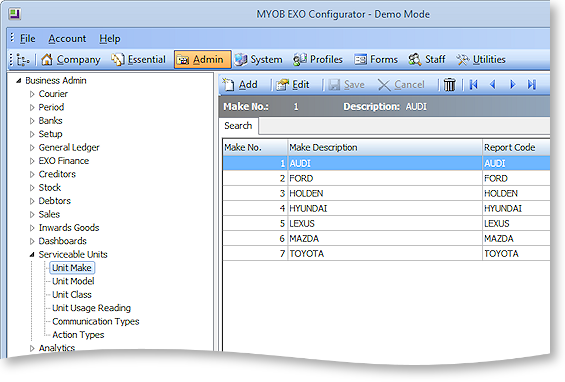Switch to the Search tab
The image size is (565, 382).
click(238, 126)
